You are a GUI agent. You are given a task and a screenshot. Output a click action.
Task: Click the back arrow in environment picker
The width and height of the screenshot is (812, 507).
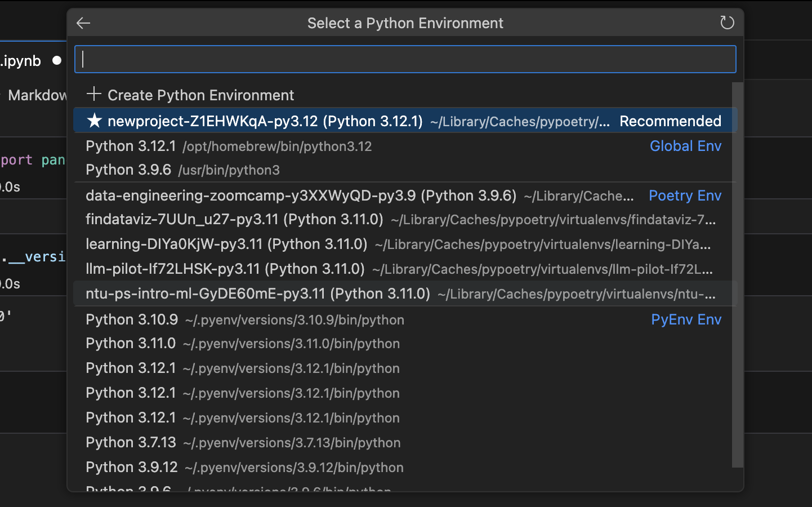(x=83, y=23)
